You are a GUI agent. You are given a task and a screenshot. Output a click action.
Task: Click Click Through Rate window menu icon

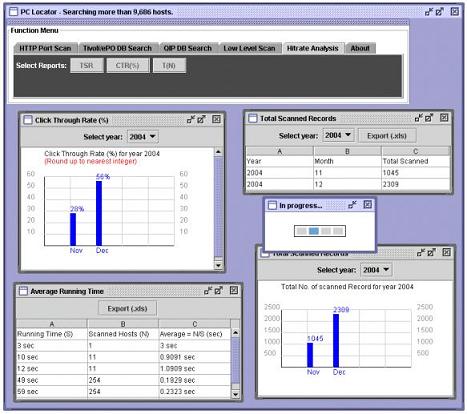(28, 120)
